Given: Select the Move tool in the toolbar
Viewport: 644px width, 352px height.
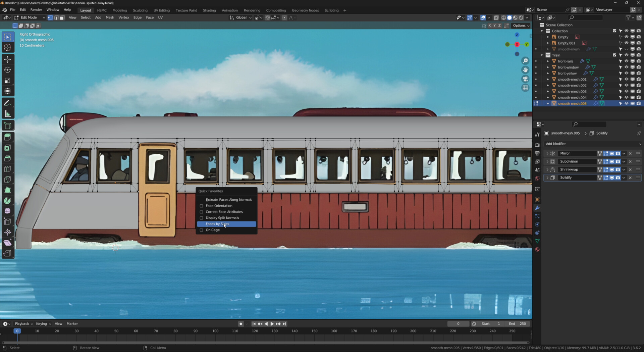Looking at the screenshot, I should [7, 59].
